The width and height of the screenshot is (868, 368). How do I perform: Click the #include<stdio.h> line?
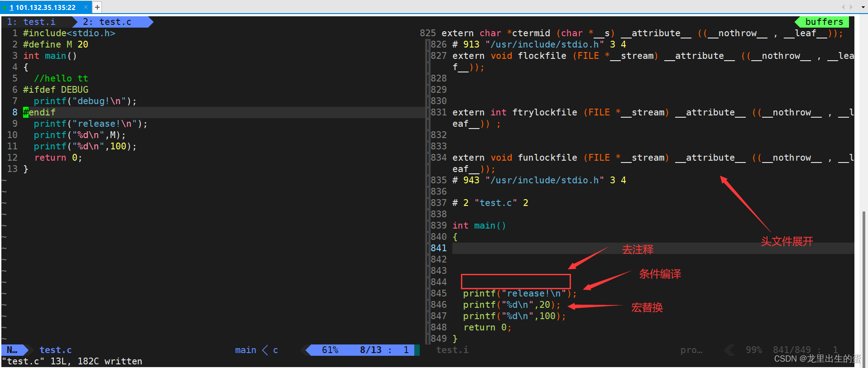pyautogui.click(x=69, y=33)
